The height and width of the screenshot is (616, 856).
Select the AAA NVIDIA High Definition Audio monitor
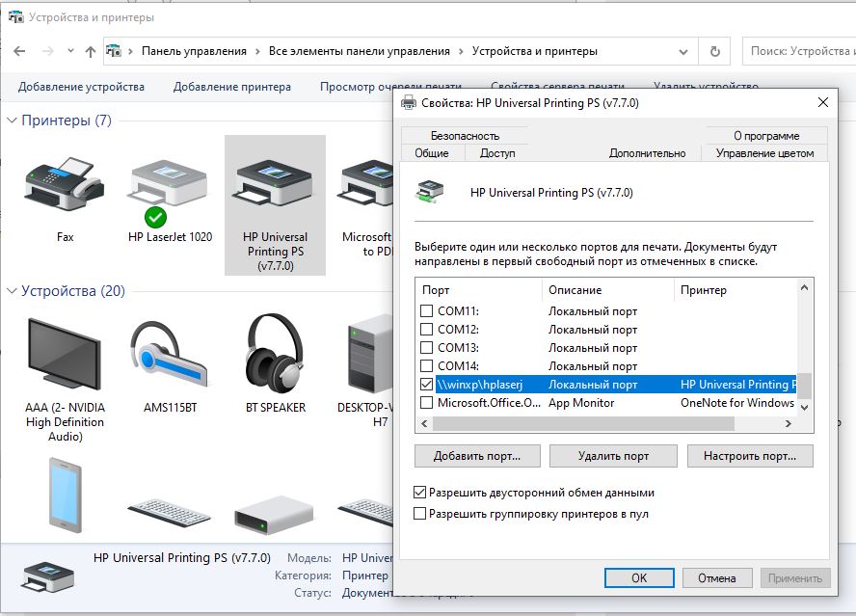tap(64, 354)
